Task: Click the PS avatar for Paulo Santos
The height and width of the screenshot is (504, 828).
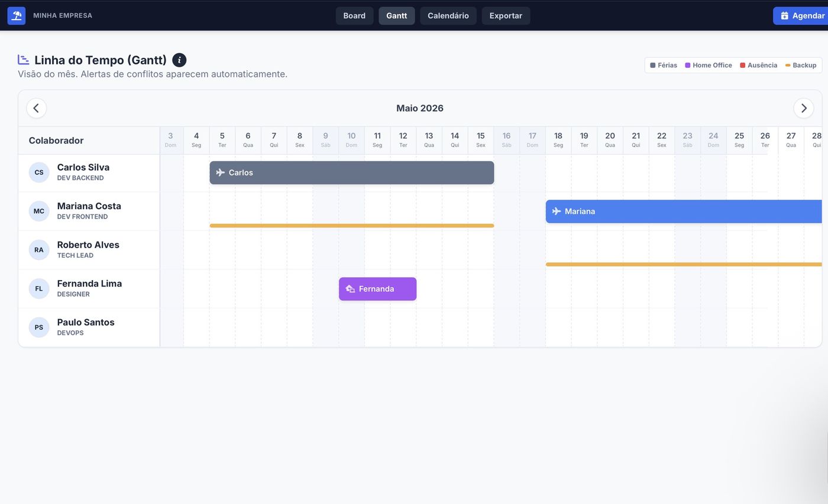Action: click(39, 327)
